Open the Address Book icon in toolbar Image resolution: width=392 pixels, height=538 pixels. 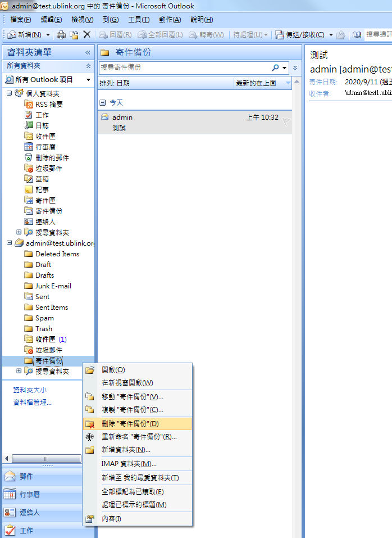point(357,35)
